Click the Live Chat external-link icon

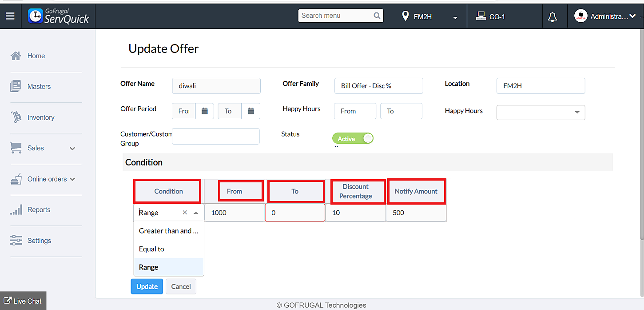8,301
